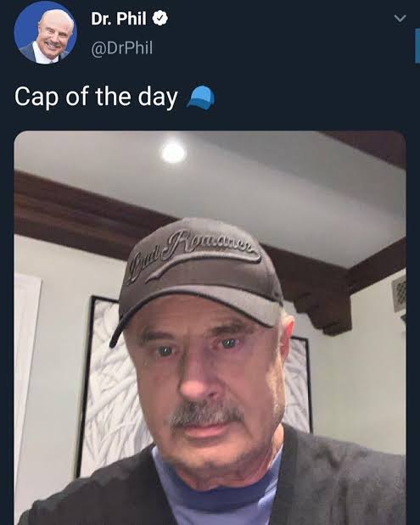Screen dimensions: 420x525
Task: Open the @DrPhil handle link
Action: [122, 47]
